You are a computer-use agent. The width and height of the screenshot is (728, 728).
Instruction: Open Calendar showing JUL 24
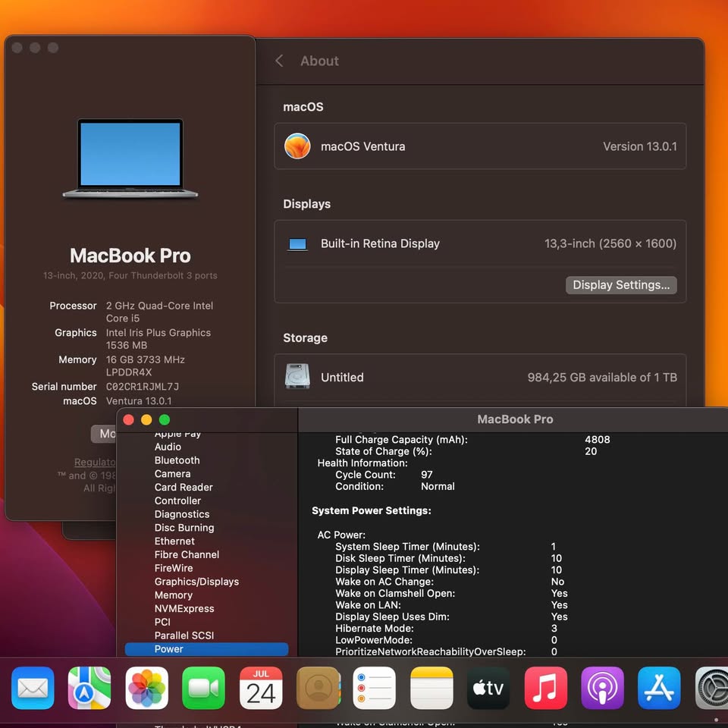coord(261,688)
